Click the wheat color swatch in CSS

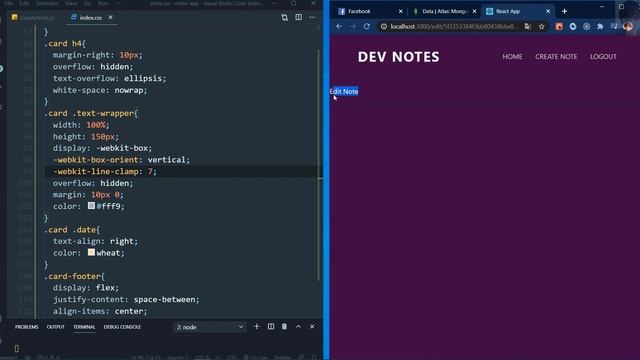click(91, 252)
